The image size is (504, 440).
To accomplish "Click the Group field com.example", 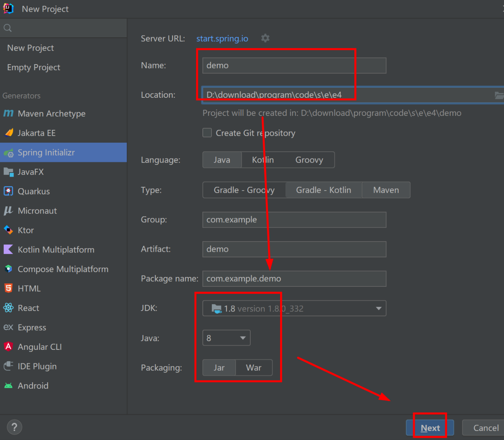I will pos(294,220).
